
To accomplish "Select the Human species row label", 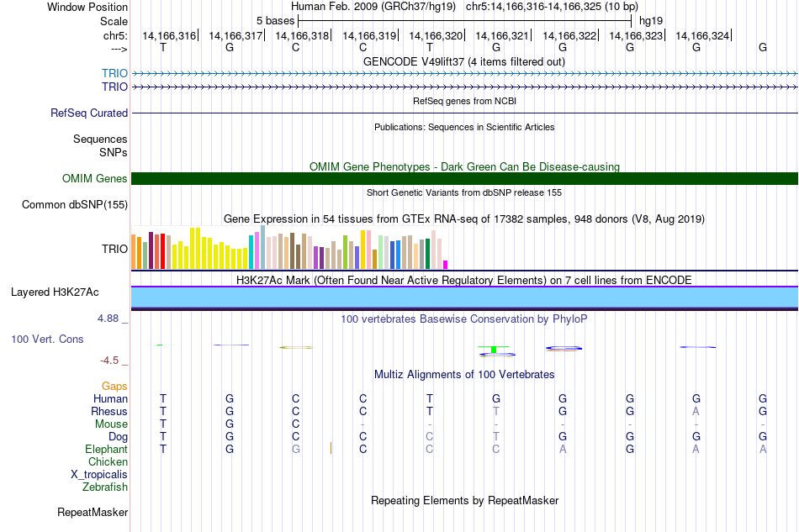I will [110, 398].
